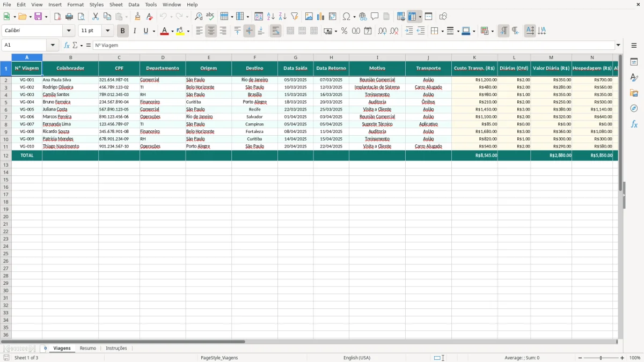Activate Clone Formatting paintbrush

tap(138, 17)
